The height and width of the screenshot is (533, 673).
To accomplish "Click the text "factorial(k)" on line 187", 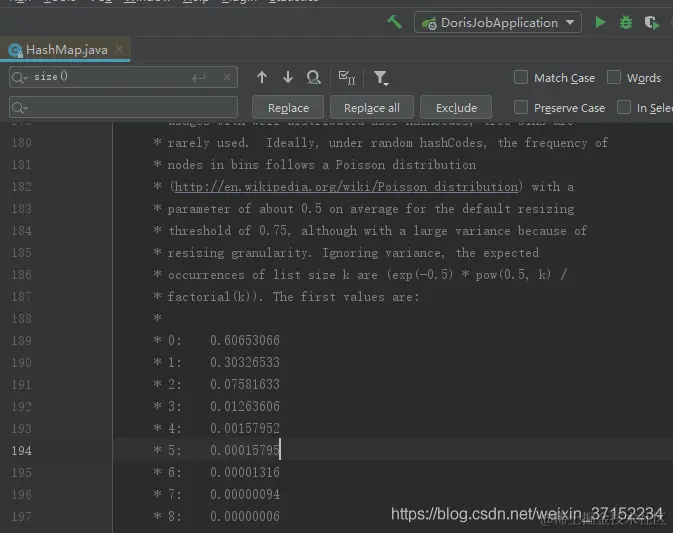I will click(x=209, y=297).
